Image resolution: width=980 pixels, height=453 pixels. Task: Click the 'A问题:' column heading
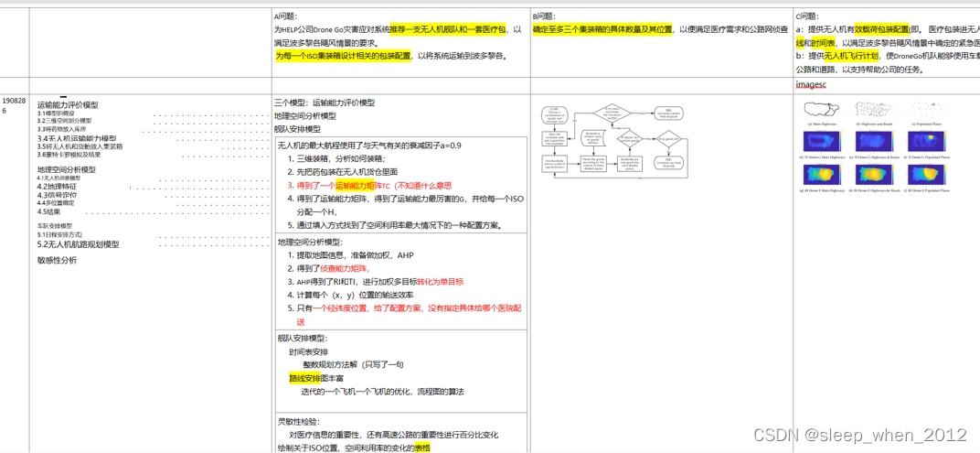click(x=286, y=16)
